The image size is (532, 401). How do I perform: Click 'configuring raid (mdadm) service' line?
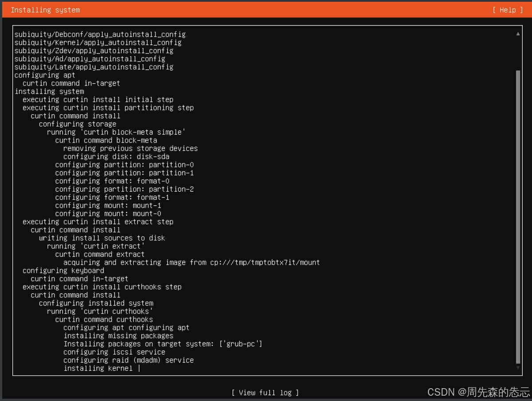pyautogui.click(x=128, y=360)
